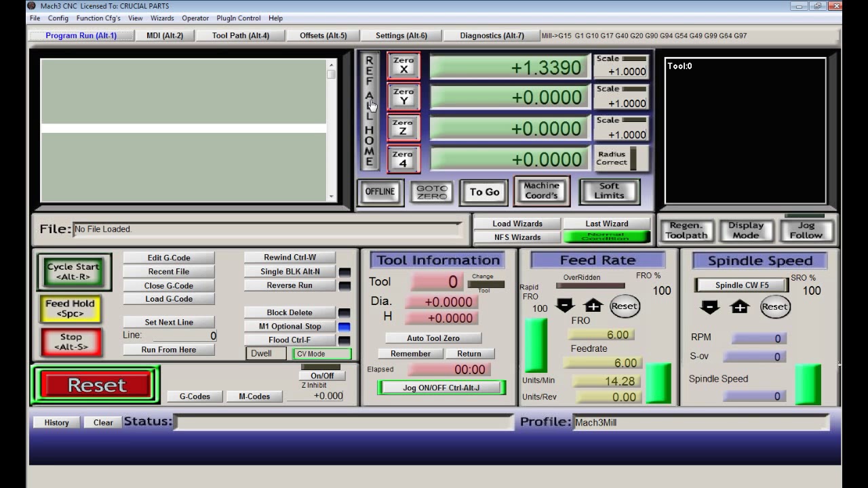Click the REF ALL HOME button

(370, 111)
